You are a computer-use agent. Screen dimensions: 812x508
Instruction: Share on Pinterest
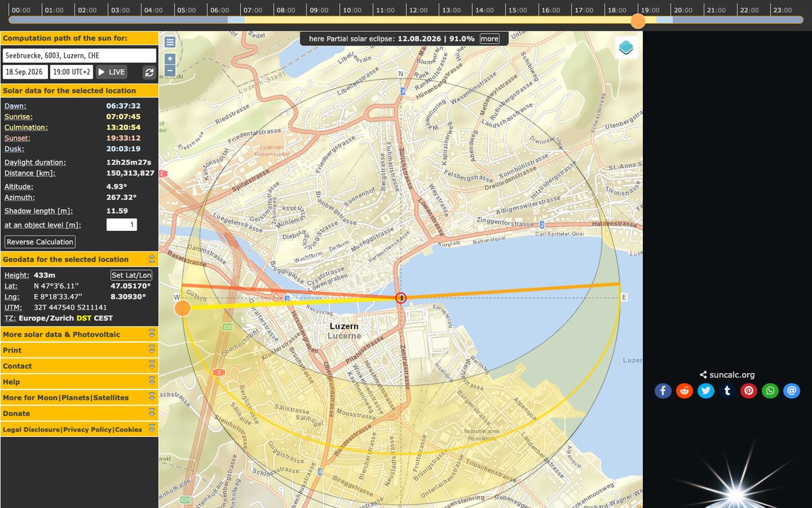coord(748,391)
